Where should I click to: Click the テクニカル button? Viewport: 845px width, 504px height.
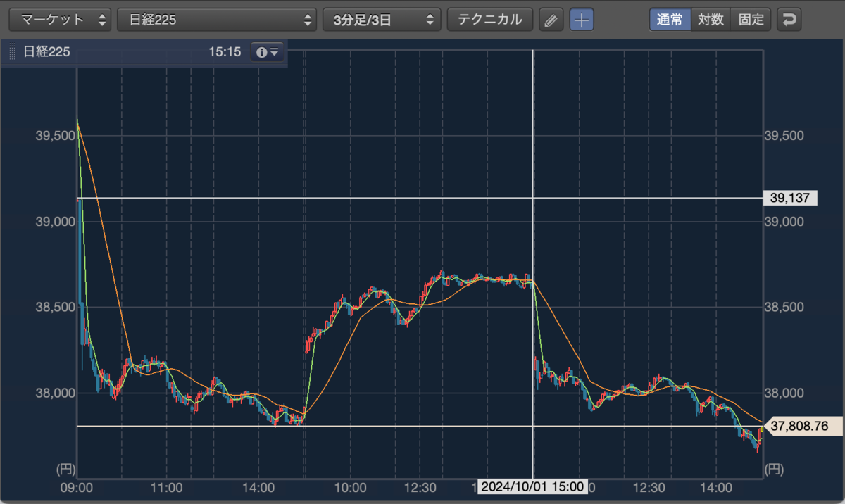(490, 20)
